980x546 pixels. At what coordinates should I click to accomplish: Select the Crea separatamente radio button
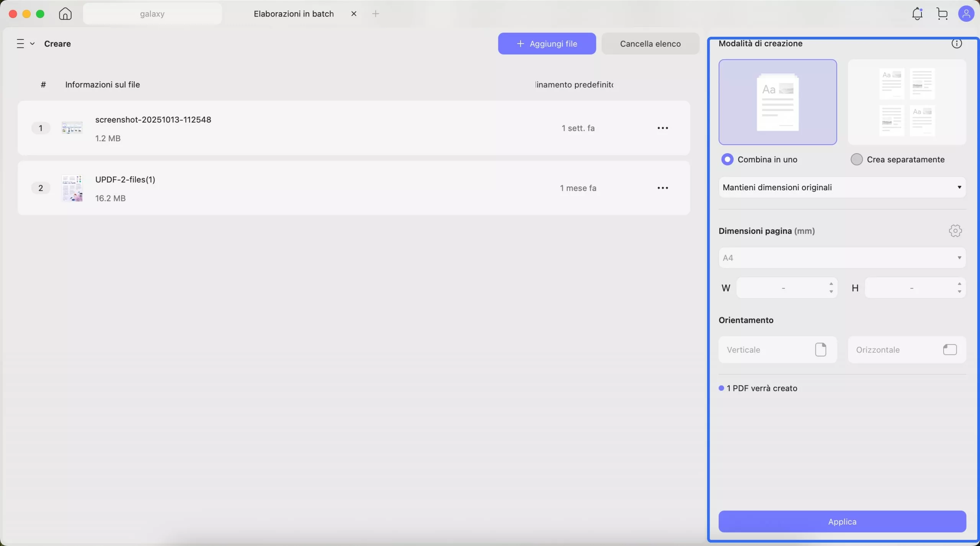[856, 159]
